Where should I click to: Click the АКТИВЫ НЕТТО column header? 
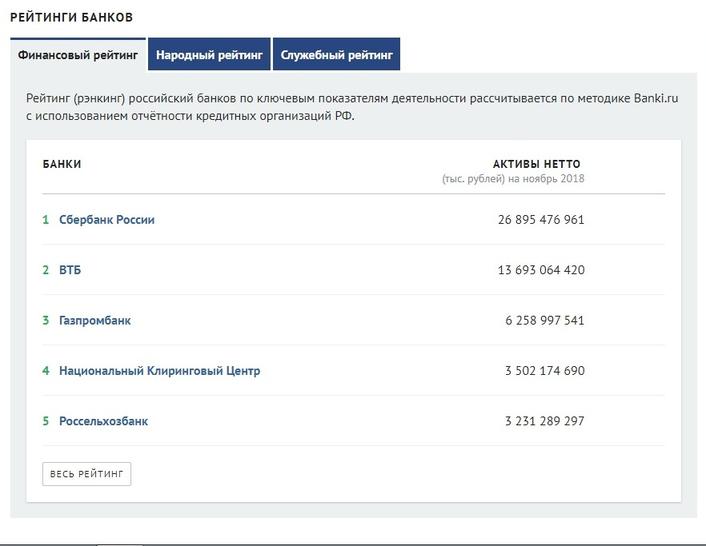point(537,164)
